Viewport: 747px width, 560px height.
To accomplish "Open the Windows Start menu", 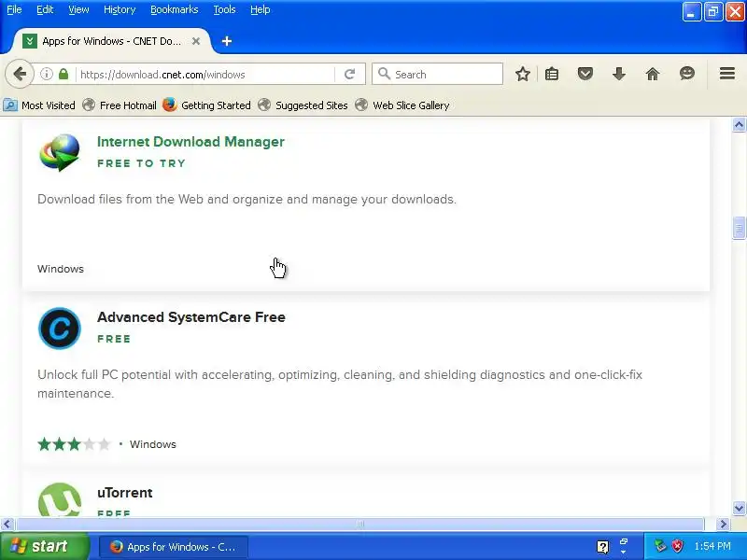I will point(44,546).
